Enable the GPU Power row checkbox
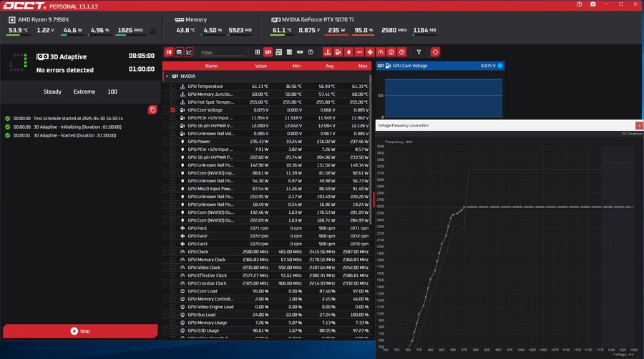 coord(172,142)
